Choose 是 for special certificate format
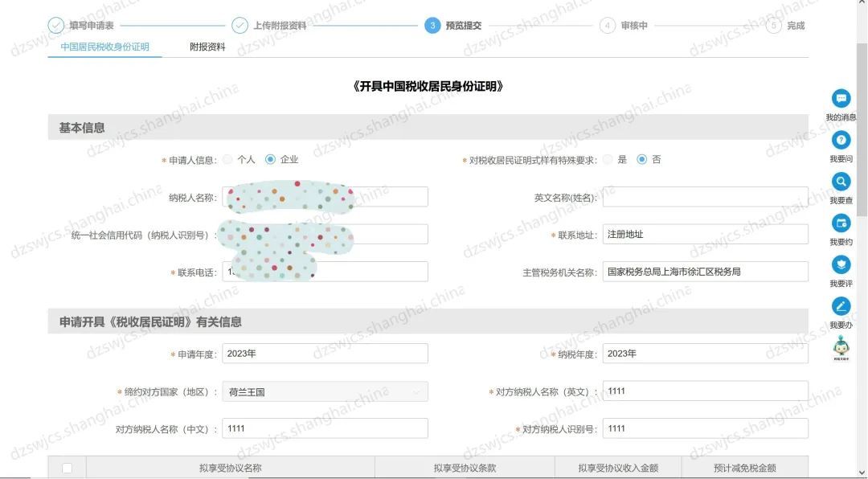 (608, 159)
